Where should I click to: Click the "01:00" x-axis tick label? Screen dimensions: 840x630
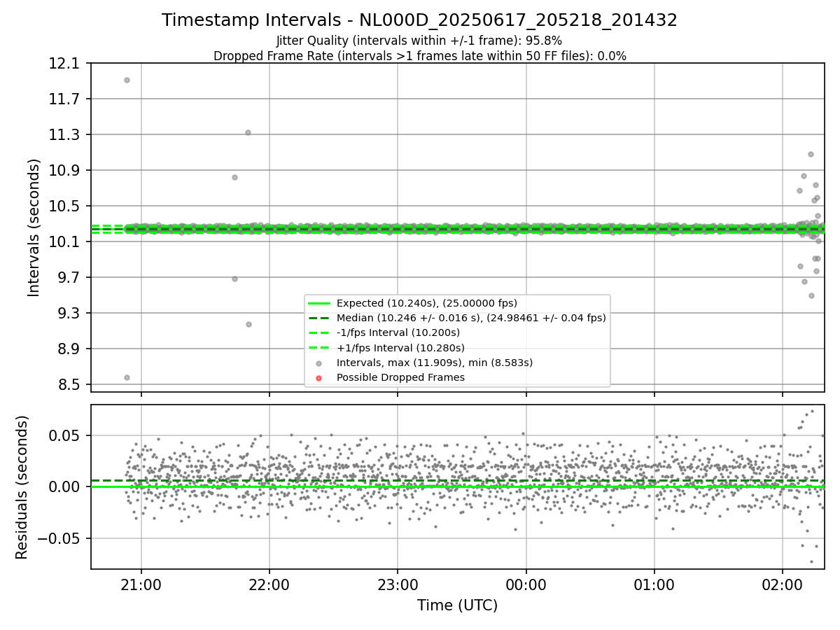[654, 586]
